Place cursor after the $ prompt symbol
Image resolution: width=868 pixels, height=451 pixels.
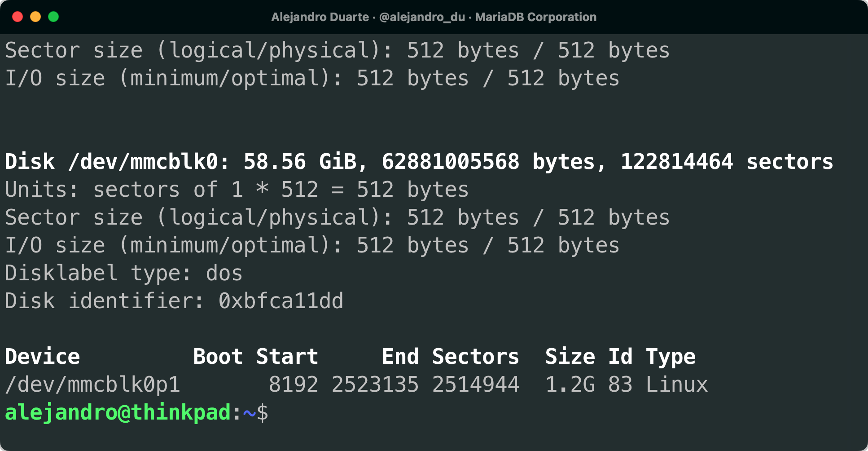[x=275, y=412]
